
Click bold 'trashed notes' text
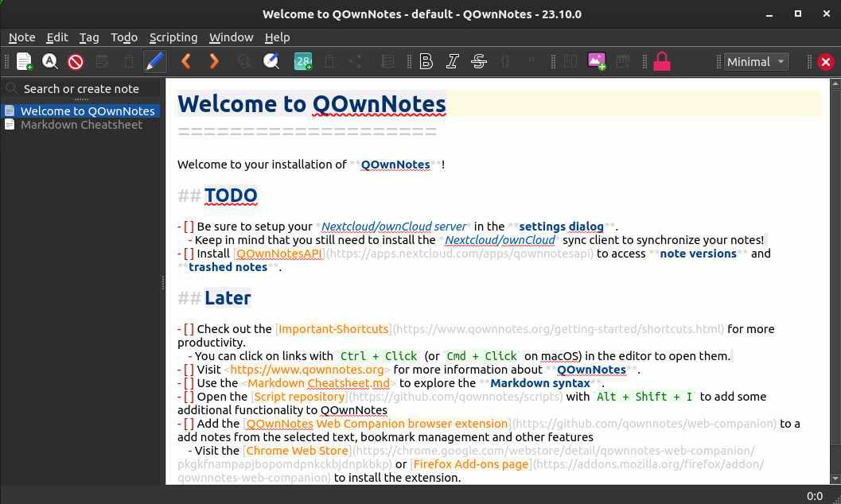(228, 267)
